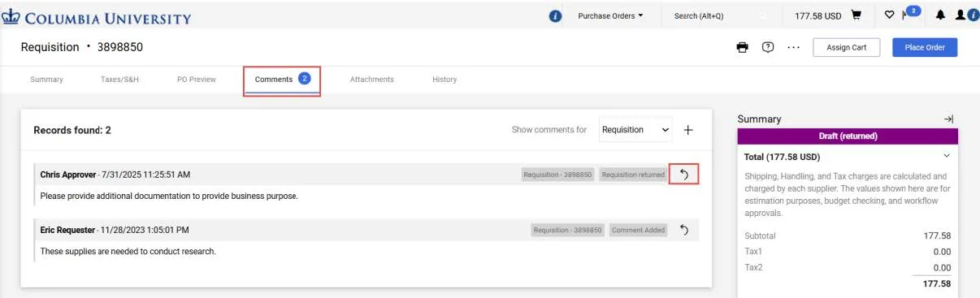View the History tab
This screenshot has width=980, height=298.
pyautogui.click(x=444, y=80)
